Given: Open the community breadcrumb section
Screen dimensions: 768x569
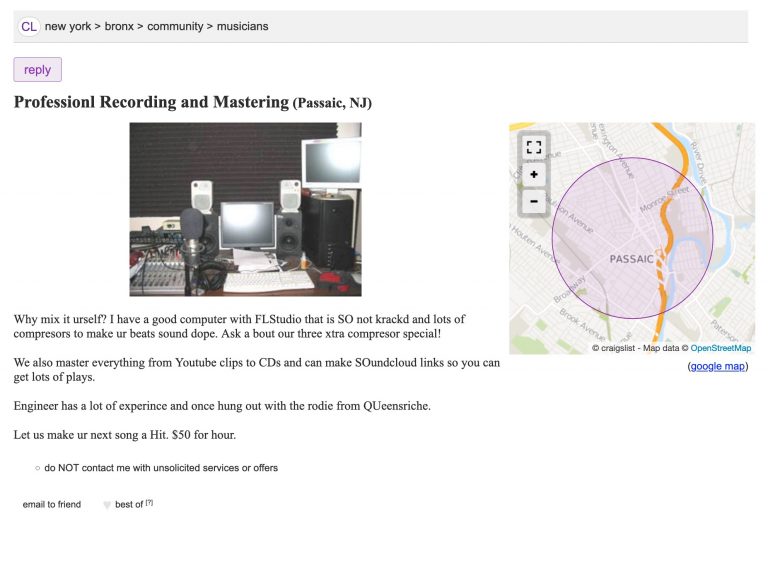Looking at the screenshot, I should [x=175, y=26].
